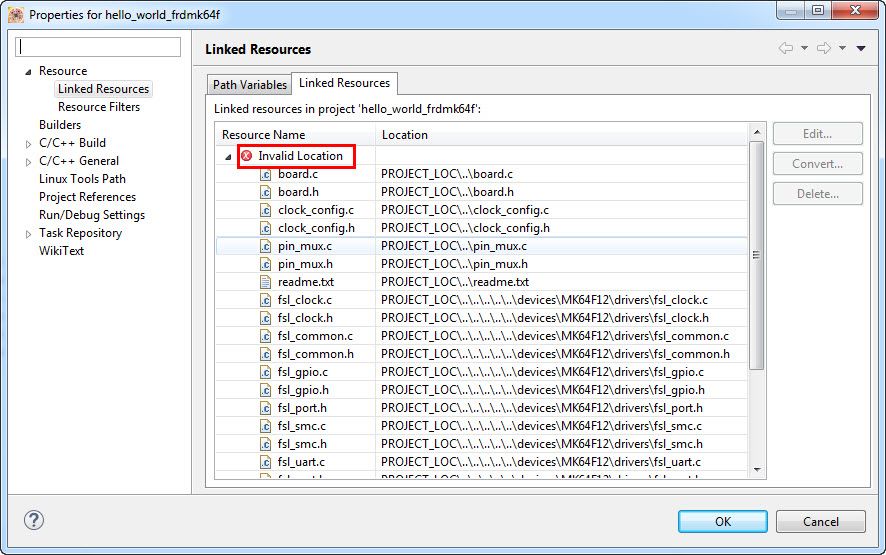This screenshot has height=555, width=886.
Task: Open the Project References page
Action: pyautogui.click(x=88, y=197)
